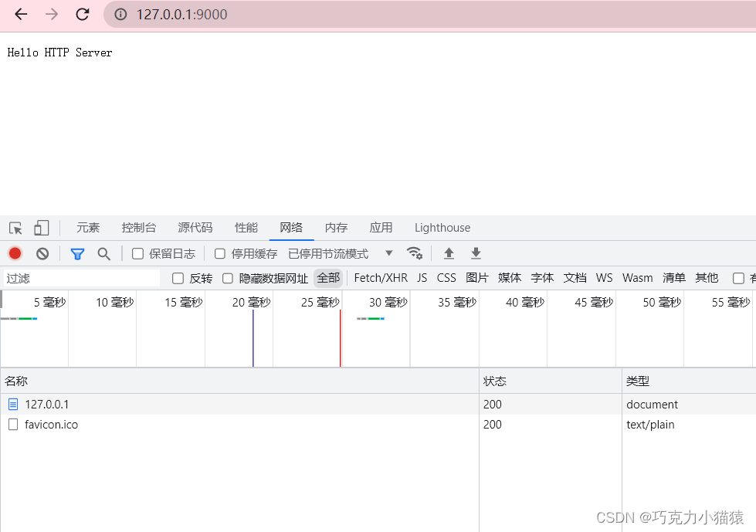Filter by JS requests
This screenshot has height=532, width=756.
[422, 278]
